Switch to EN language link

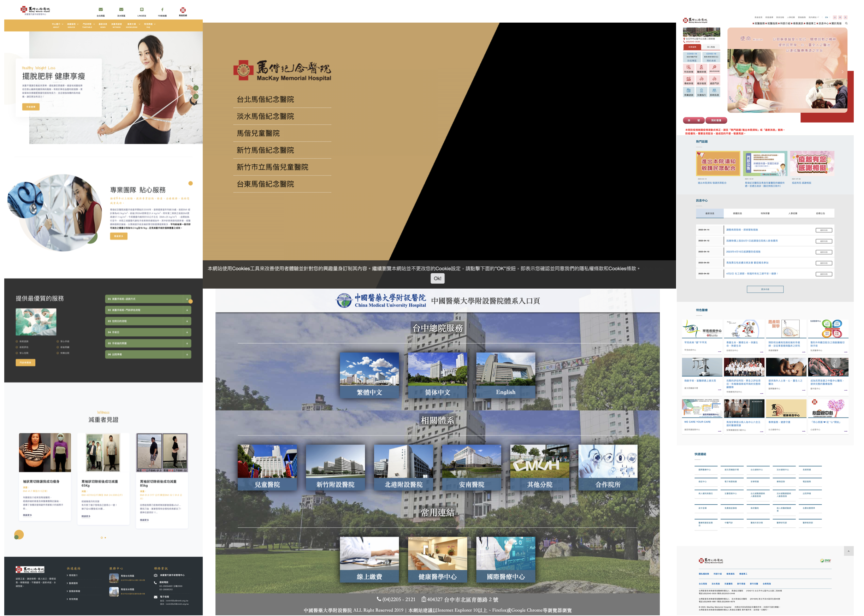(x=827, y=17)
